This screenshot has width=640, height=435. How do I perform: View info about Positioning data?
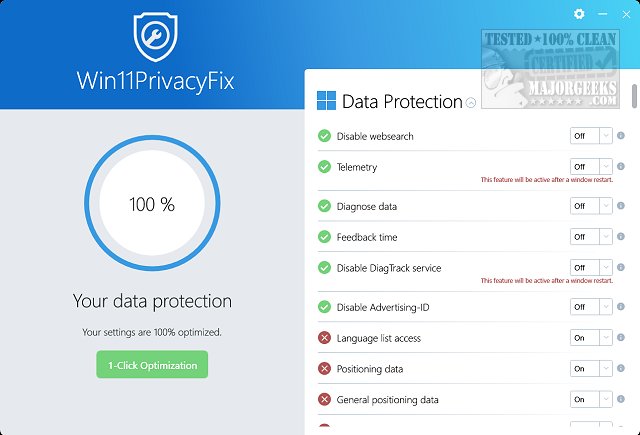(621, 369)
